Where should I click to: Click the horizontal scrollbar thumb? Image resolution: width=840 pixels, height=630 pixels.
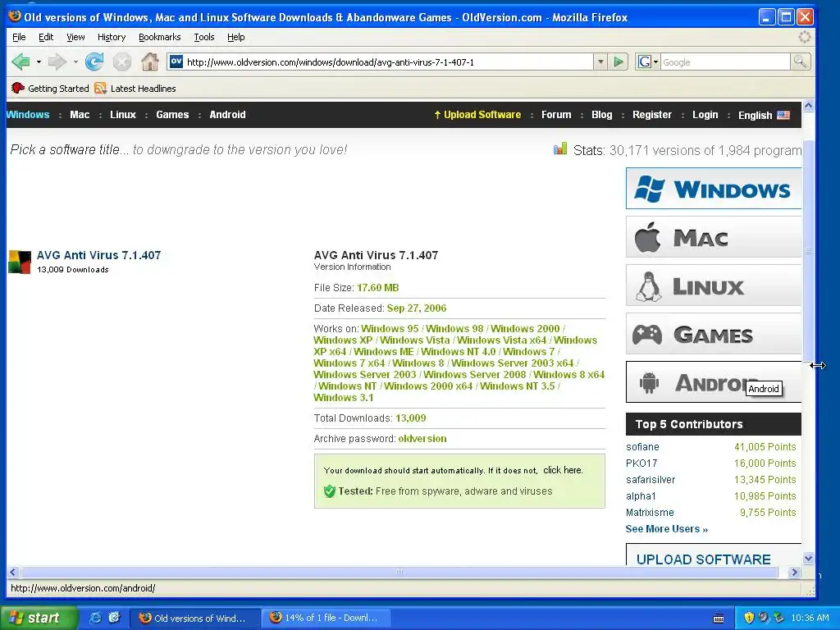click(399, 572)
